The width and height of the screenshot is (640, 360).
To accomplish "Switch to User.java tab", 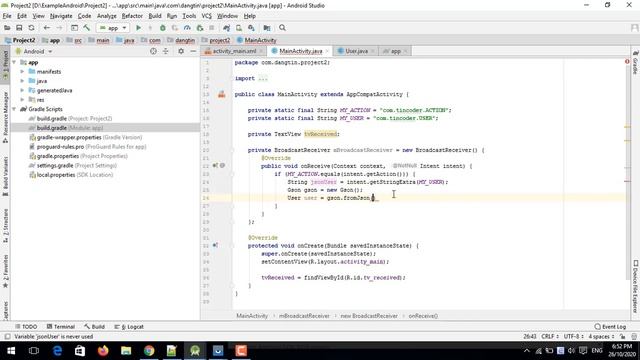I will pos(356,51).
